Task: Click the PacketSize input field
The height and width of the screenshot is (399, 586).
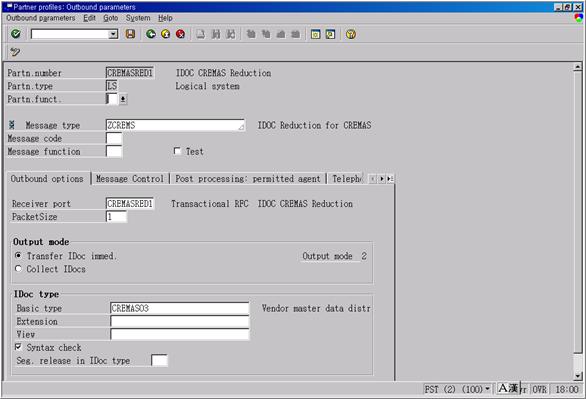Action: coord(116,217)
